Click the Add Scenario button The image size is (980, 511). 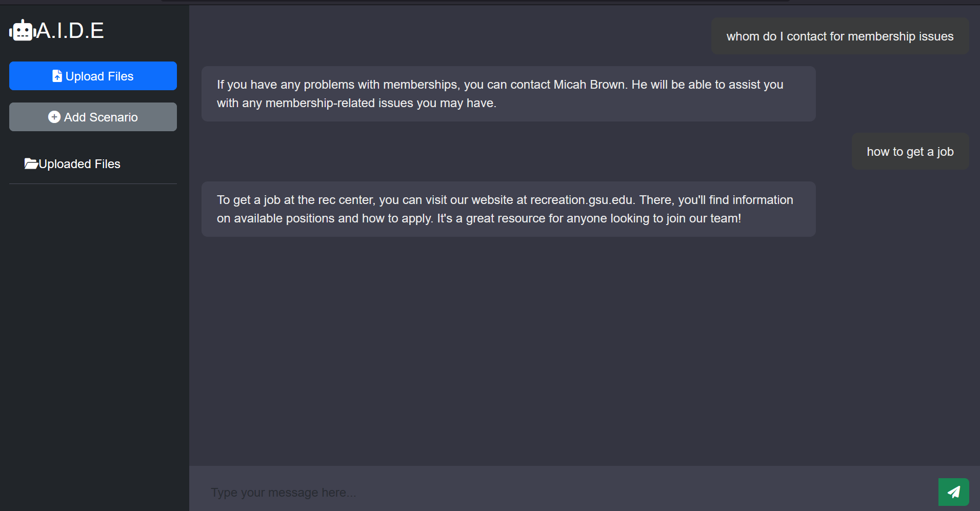(x=93, y=117)
